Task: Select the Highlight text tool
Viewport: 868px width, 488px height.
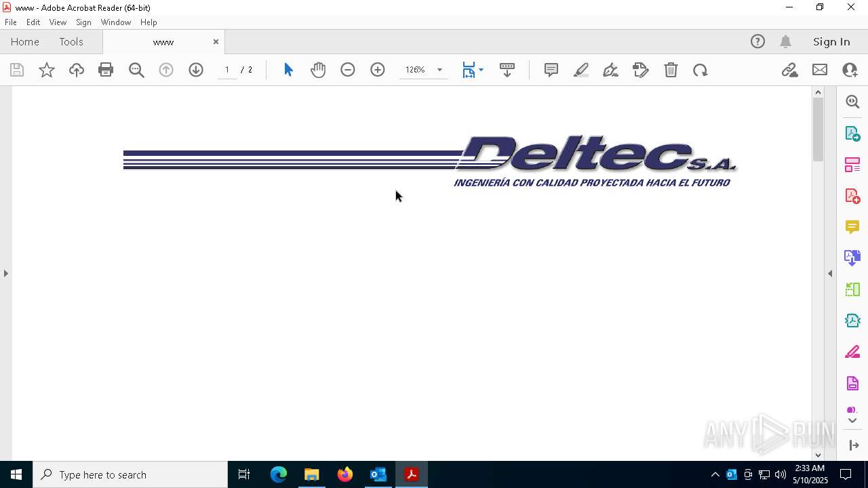Action: pos(581,70)
